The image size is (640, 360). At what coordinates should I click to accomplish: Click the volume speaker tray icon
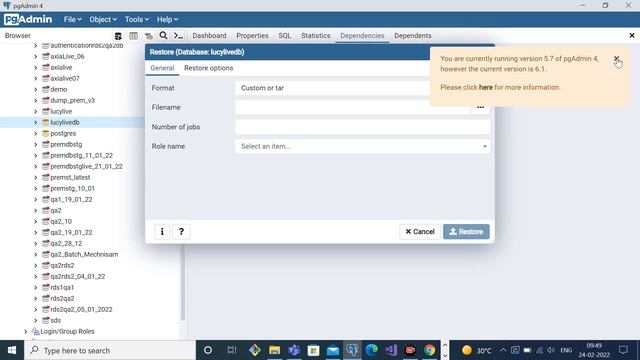pos(551,350)
